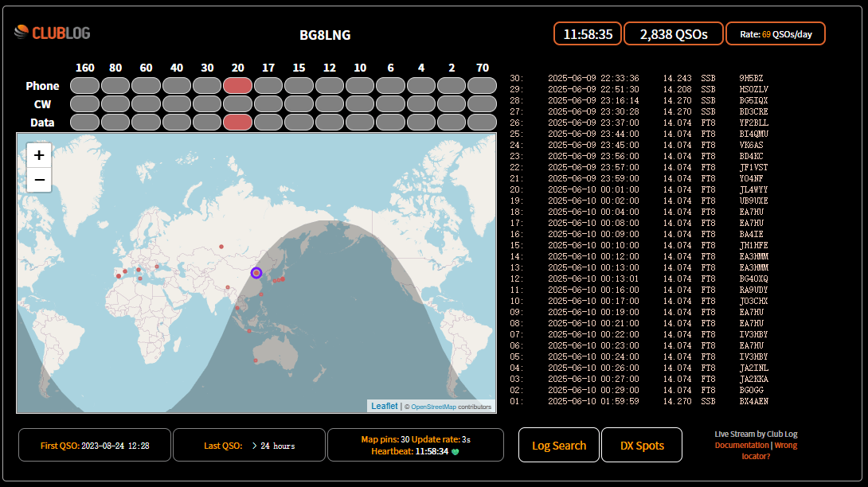Select log row 29 callsign HS0ZLV
868x487 pixels.
click(753, 89)
